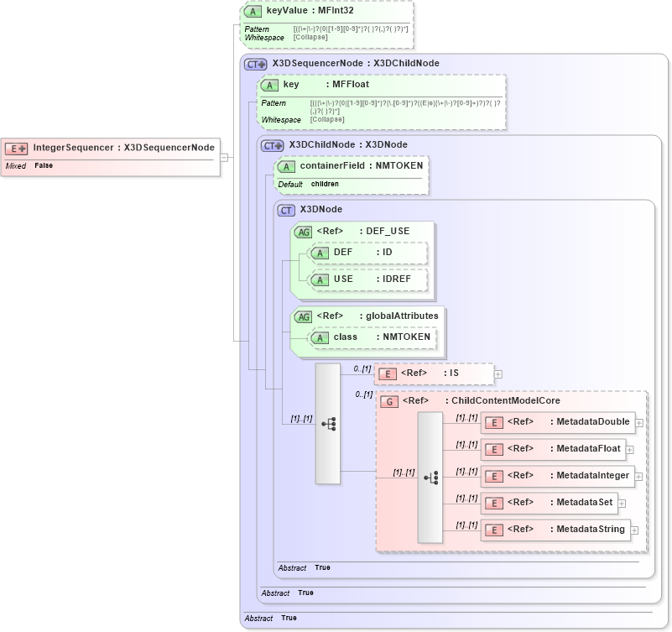Click the E icon of MetadataInteger
The height and width of the screenshot is (632, 672).
[494, 477]
